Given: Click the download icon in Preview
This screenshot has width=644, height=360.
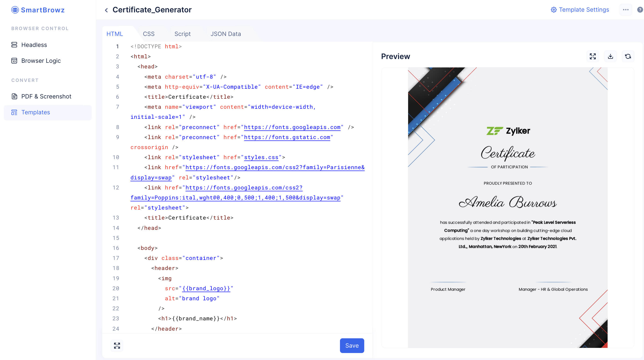Looking at the screenshot, I should click(610, 56).
